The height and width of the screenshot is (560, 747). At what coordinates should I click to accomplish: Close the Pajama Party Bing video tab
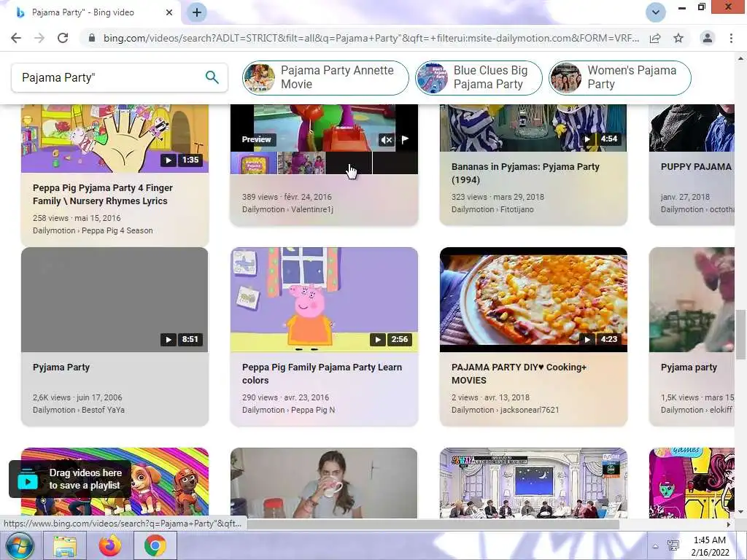[x=169, y=12]
